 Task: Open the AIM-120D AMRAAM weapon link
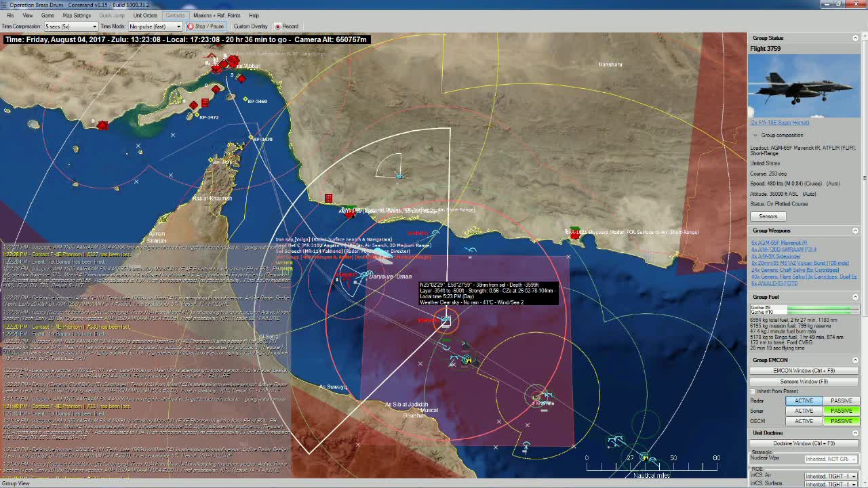[784, 249]
